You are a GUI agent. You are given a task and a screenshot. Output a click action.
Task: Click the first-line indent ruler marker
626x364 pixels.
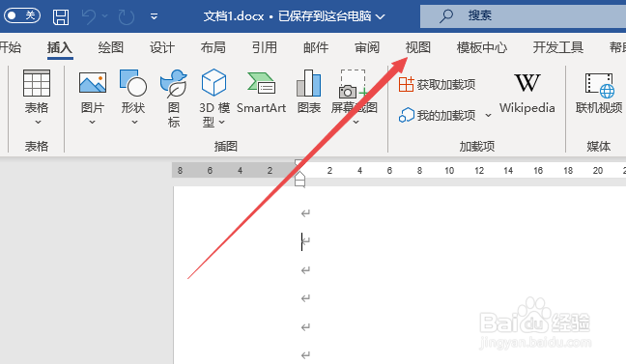(x=299, y=163)
